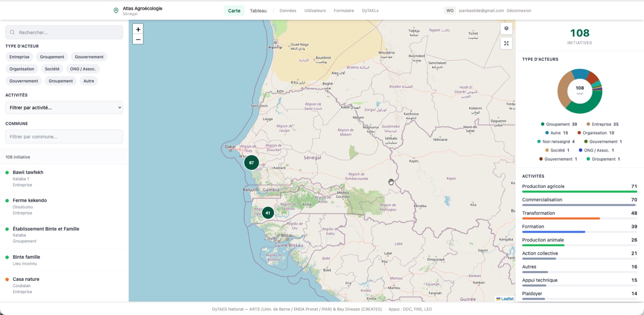Image resolution: width=644 pixels, height=315 pixels.
Task: Click the green dot beside Bawii tawfekh
Action: [7, 173]
